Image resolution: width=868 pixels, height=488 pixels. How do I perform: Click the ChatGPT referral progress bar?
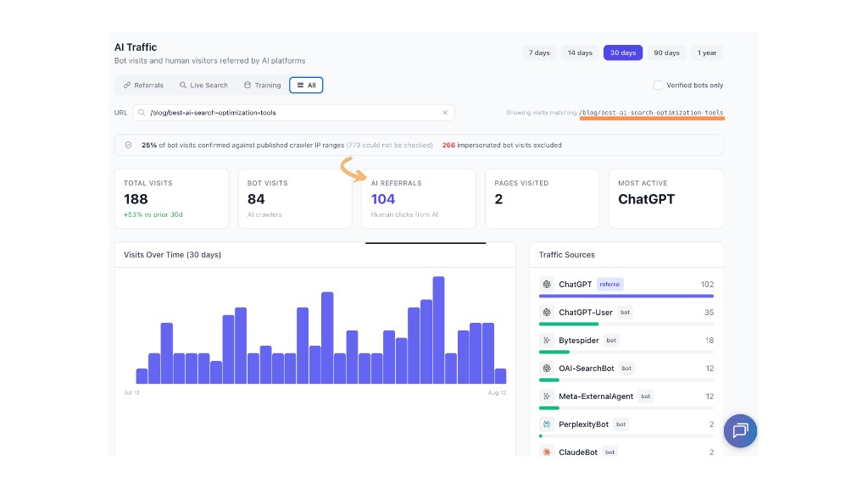pos(626,296)
